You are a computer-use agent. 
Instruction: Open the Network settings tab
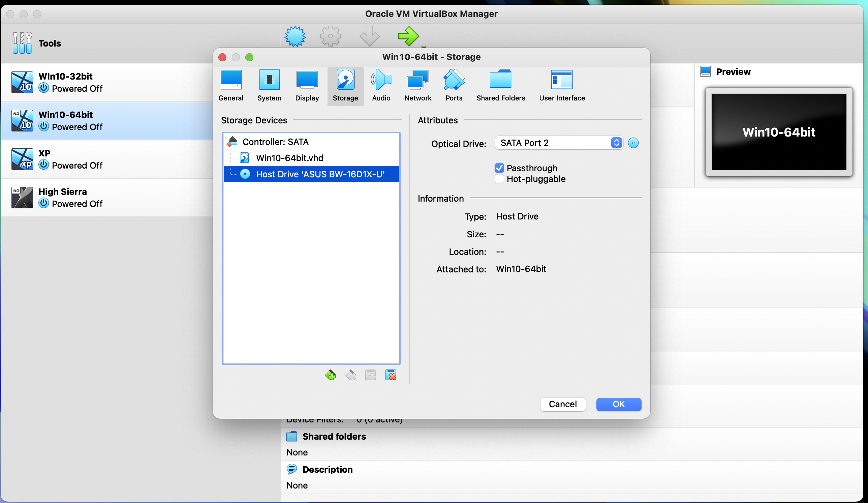click(418, 86)
